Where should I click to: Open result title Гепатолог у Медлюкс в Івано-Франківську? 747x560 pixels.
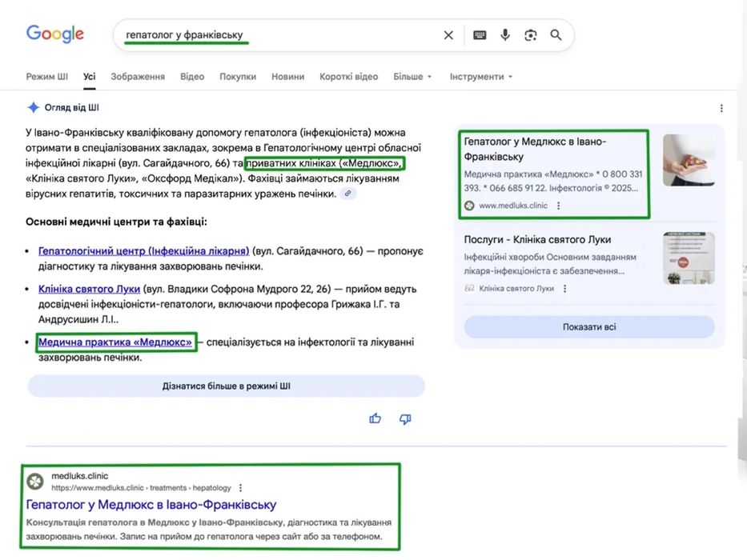coord(151,504)
